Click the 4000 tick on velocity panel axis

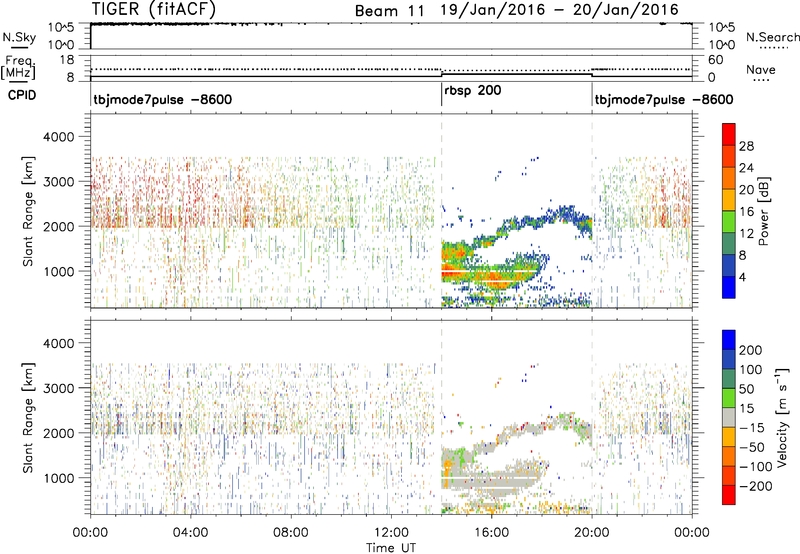(x=58, y=343)
